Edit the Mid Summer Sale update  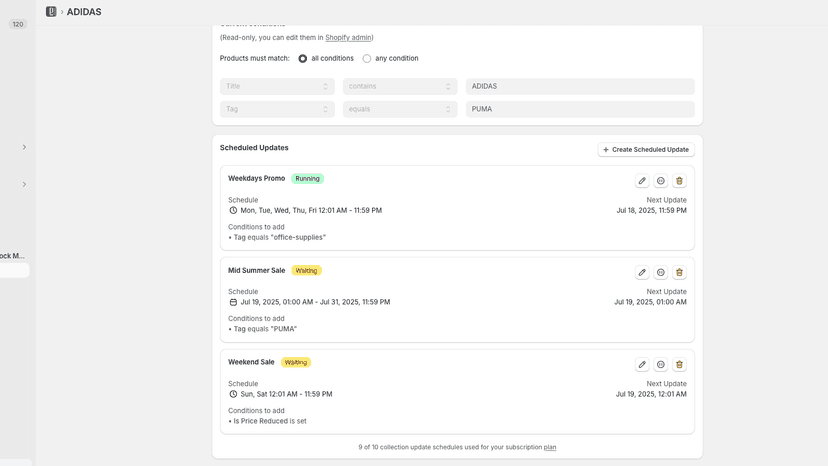click(x=642, y=273)
